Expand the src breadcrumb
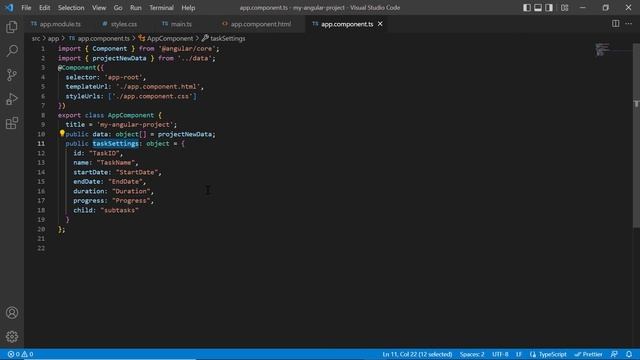This screenshot has width=640, height=360. point(36,38)
